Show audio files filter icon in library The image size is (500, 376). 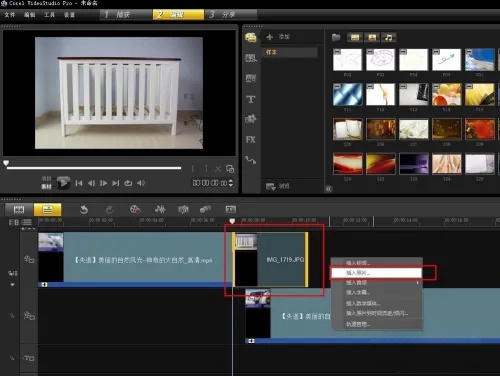[x=389, y=38]
